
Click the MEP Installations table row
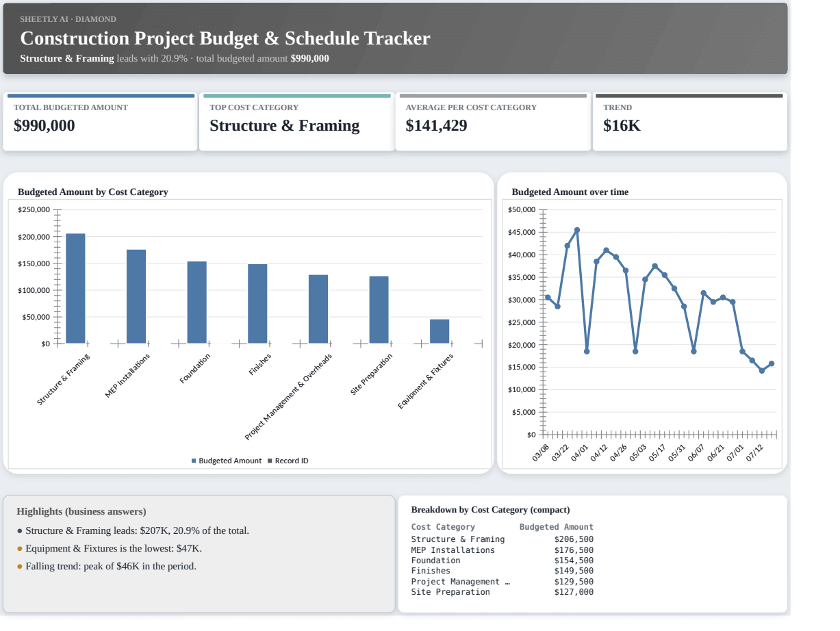click(502, 550)
